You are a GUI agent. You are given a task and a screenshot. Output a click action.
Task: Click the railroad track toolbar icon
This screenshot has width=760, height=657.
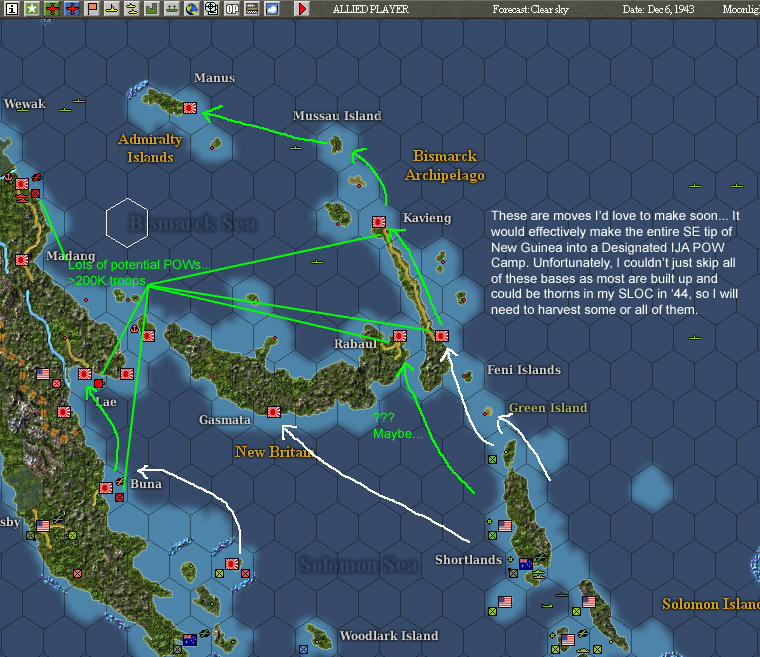point(252,9)
